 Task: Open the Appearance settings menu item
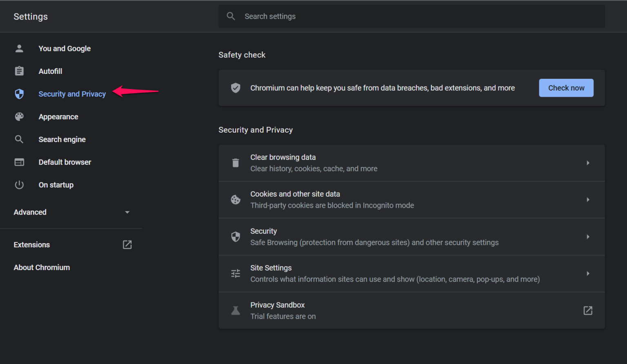(x=58, y=117)
